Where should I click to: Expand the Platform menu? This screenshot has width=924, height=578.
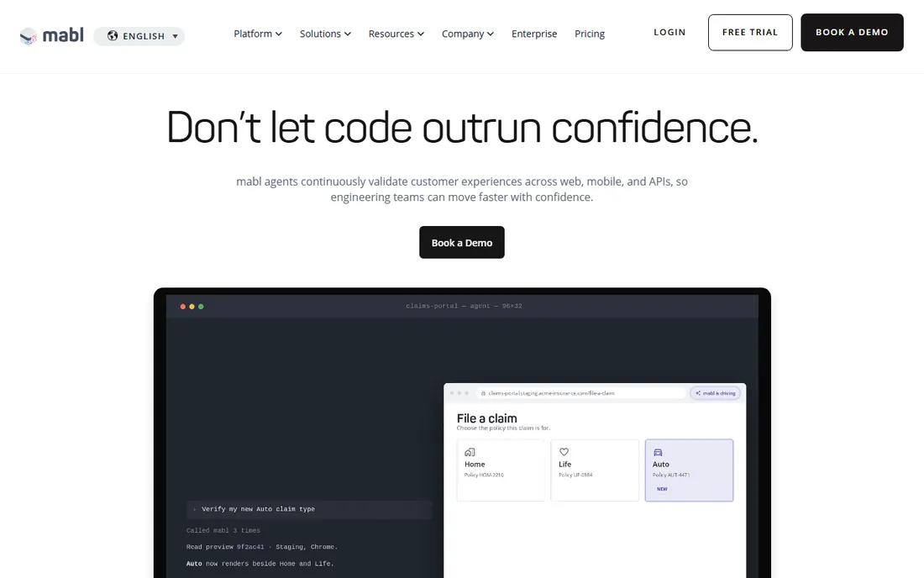[x=258, y=34]
